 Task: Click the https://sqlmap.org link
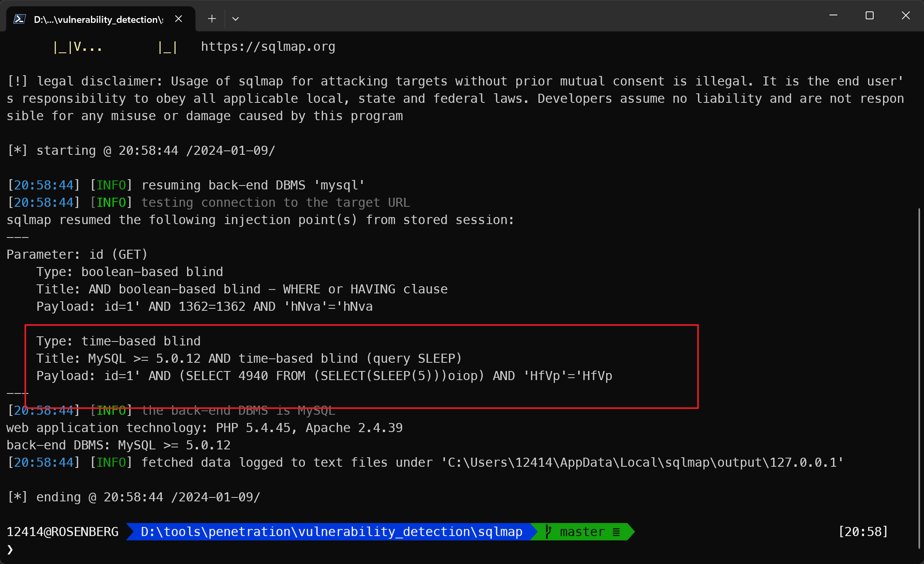tap(268, 46)
